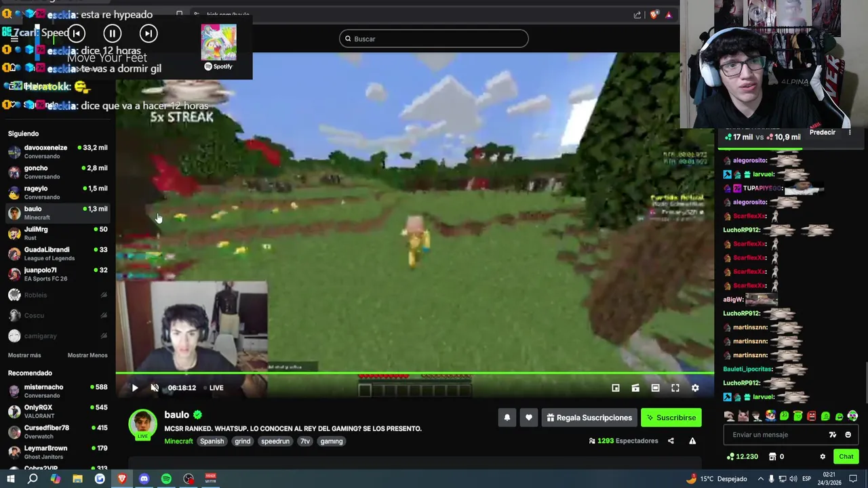Open the offline Coscu channel
This screenshot has width=868, height=488.
point(58,315)
